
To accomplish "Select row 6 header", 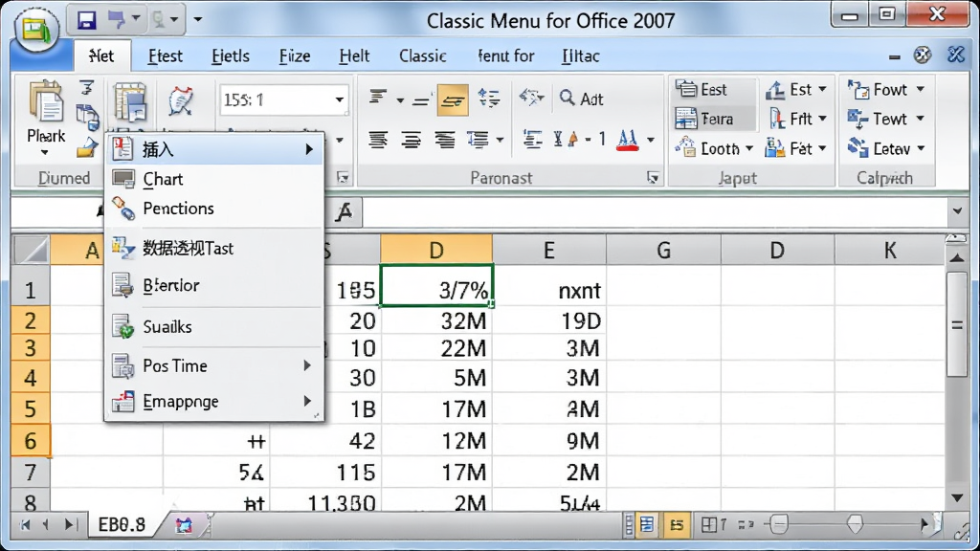I will [30, 441].
